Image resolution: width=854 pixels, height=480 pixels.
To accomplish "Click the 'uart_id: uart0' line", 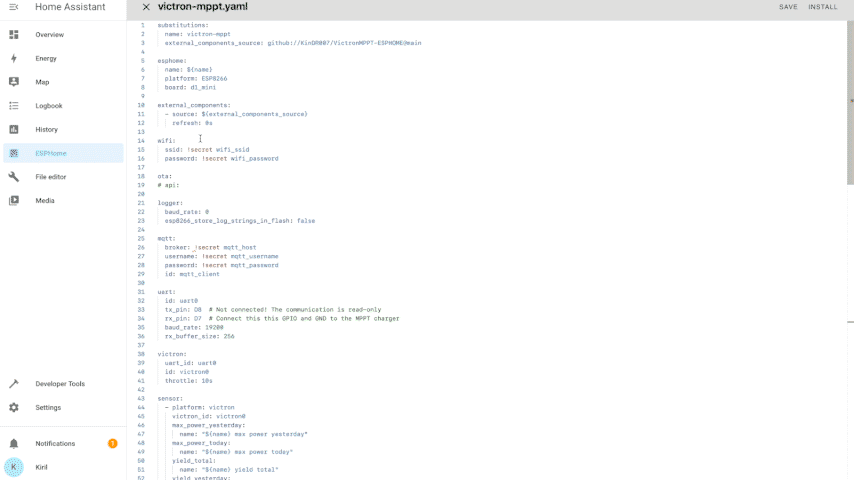I will (190, 363).
